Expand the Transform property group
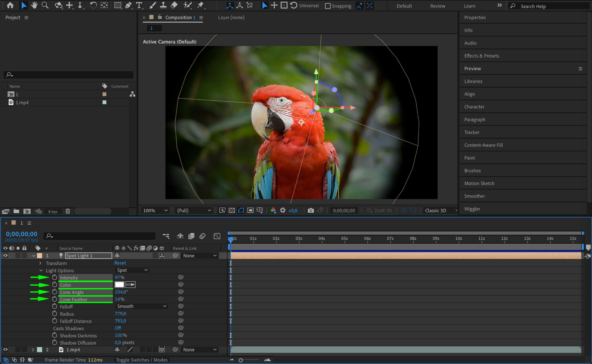The width and height of the screenshot is (592, 364). [40, 263]
